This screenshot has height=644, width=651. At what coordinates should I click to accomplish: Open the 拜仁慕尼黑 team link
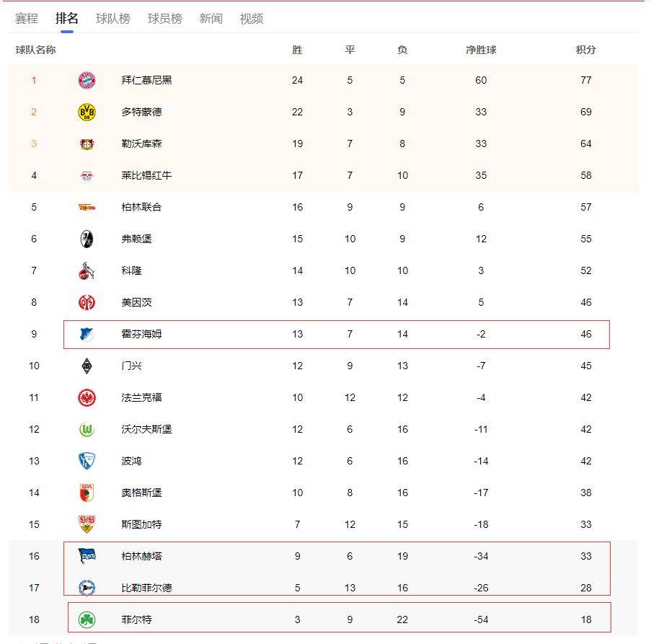tap(146, 80)
